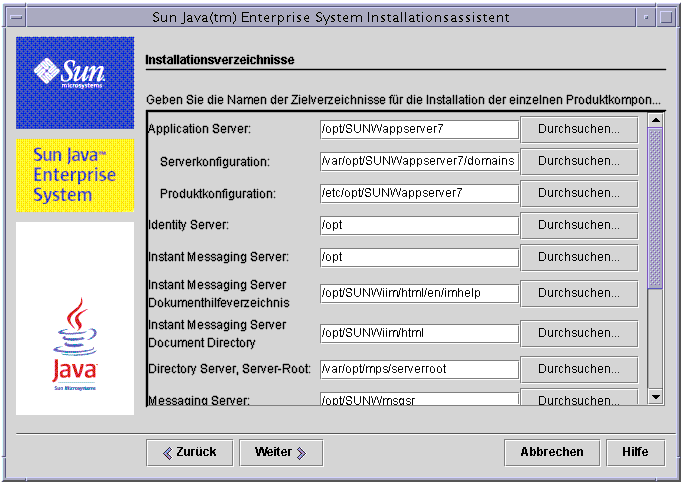Screen dimensions: 684x484
Task: Click the scrollbar down arrow
Action: pyautogui.click(x=655, y=397)
